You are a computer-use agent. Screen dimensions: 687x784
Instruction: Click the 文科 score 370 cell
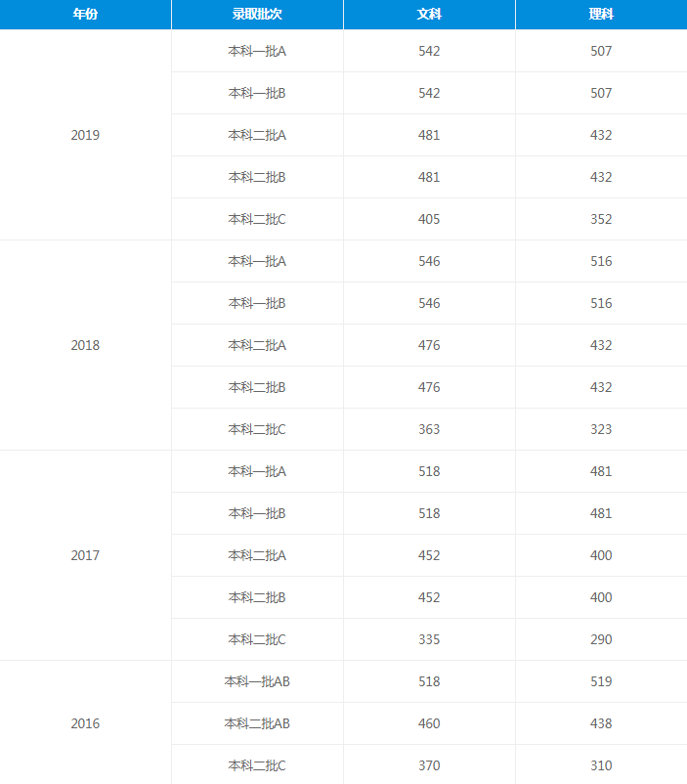tap(429, 765)
